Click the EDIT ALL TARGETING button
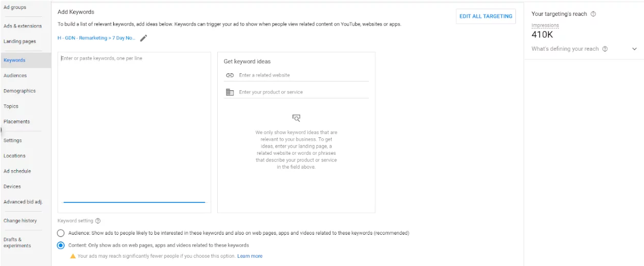This screenshot has width=644, height=266. click(486, 16)
